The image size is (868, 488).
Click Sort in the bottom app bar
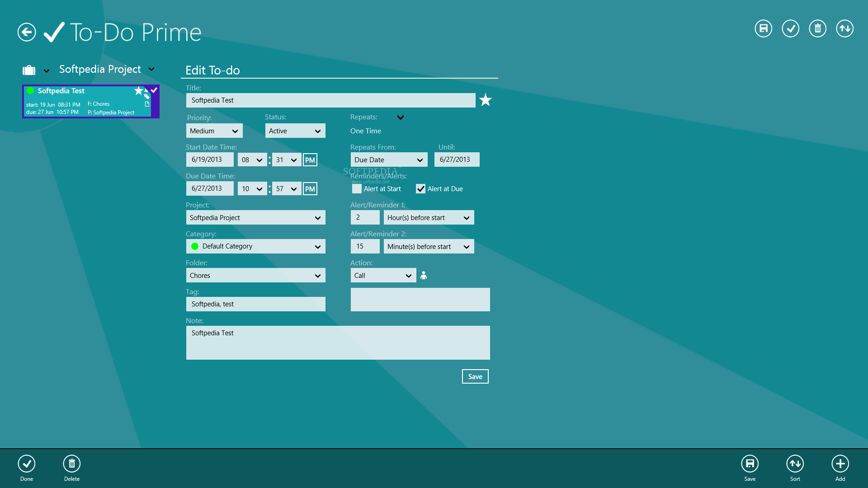coord(795,468)
